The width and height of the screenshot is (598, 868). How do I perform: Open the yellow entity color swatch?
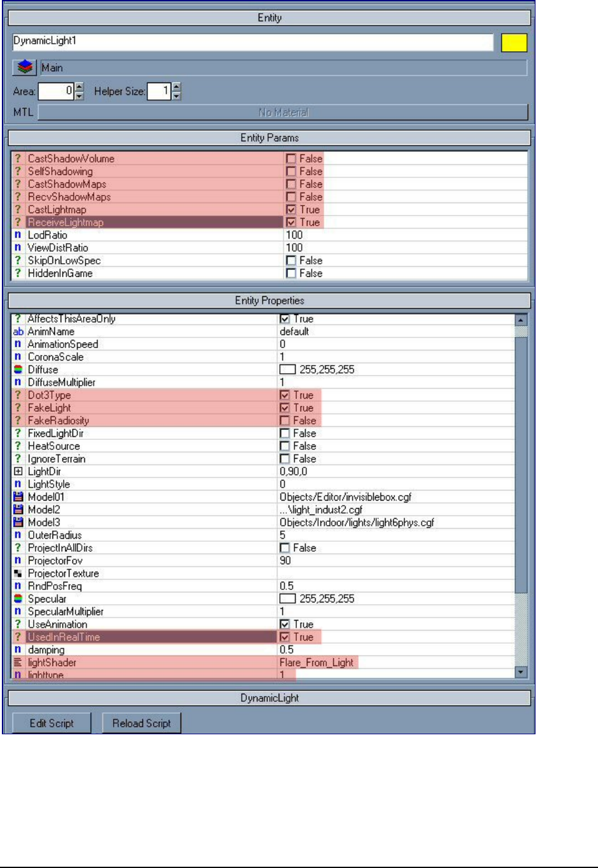514,42
